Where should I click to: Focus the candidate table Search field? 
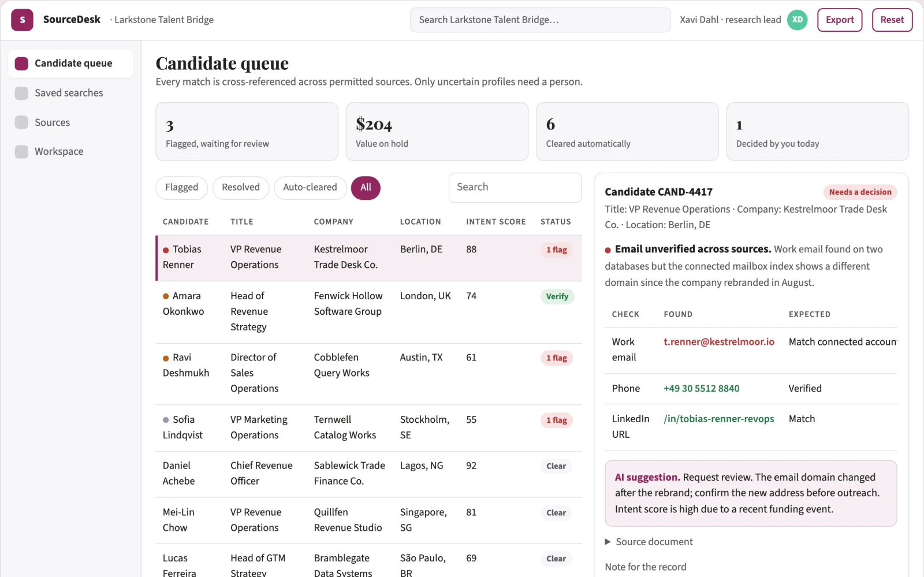[515, 188]
